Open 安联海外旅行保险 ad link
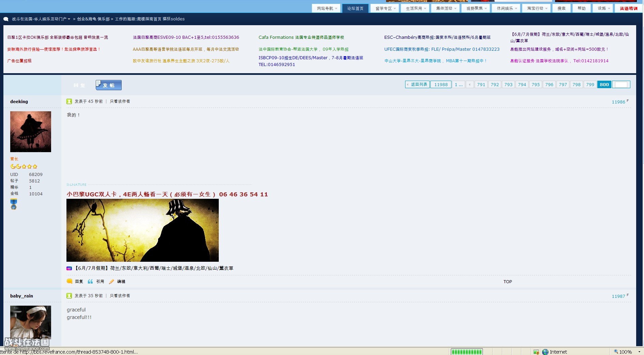This screenshot has width=644, height=355. [x=54, y=49]
